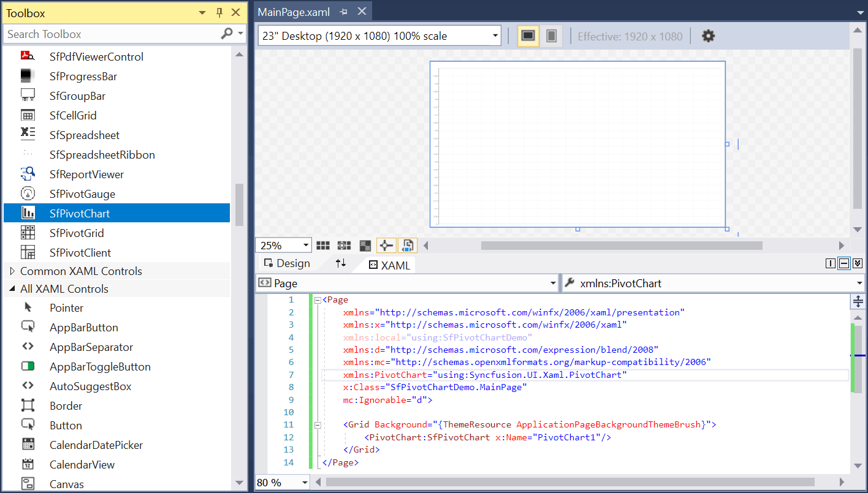Viewport: 868px width, 493px height.
Task: Click the code editor split handle
Action: tap(858, 301)
